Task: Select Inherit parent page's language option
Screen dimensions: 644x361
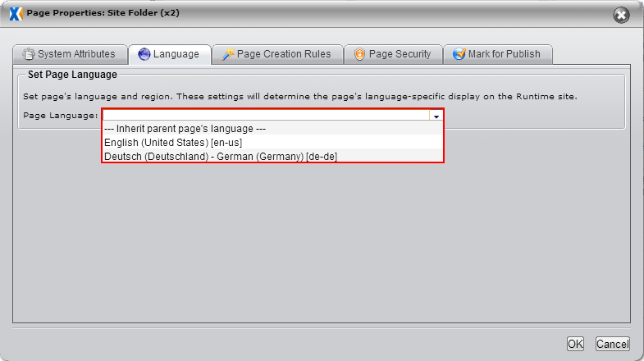Action: point(272,129)
